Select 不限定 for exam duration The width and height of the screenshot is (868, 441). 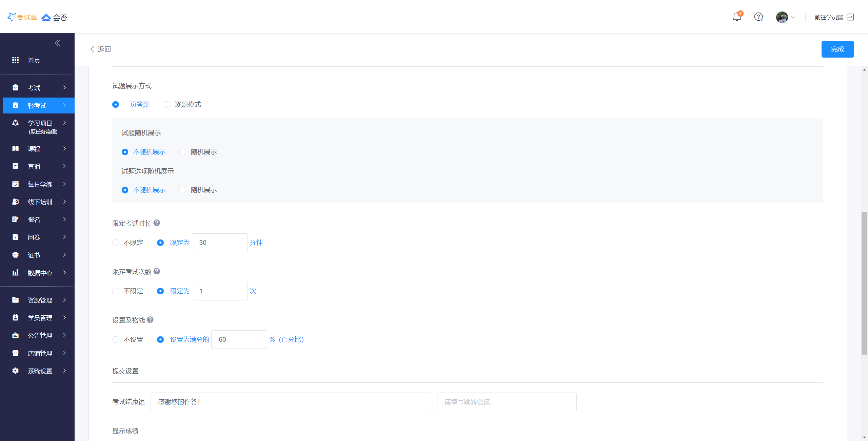click(x=116, y=243)
